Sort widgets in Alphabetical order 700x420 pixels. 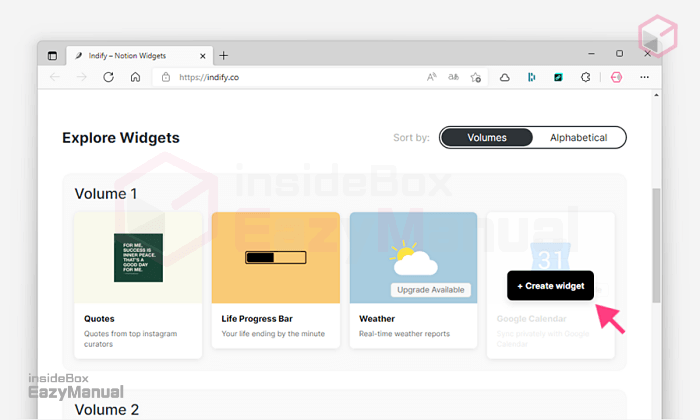[579, 137]
